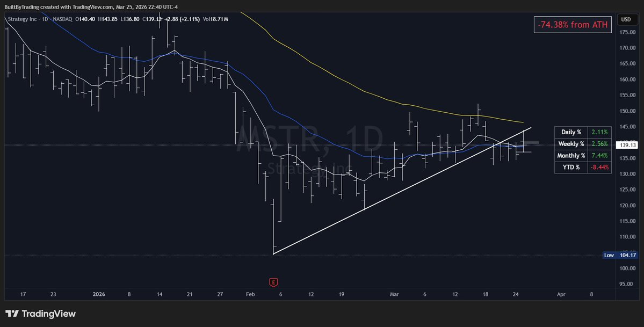Select the Weekly % table cell

click(571, 144)
